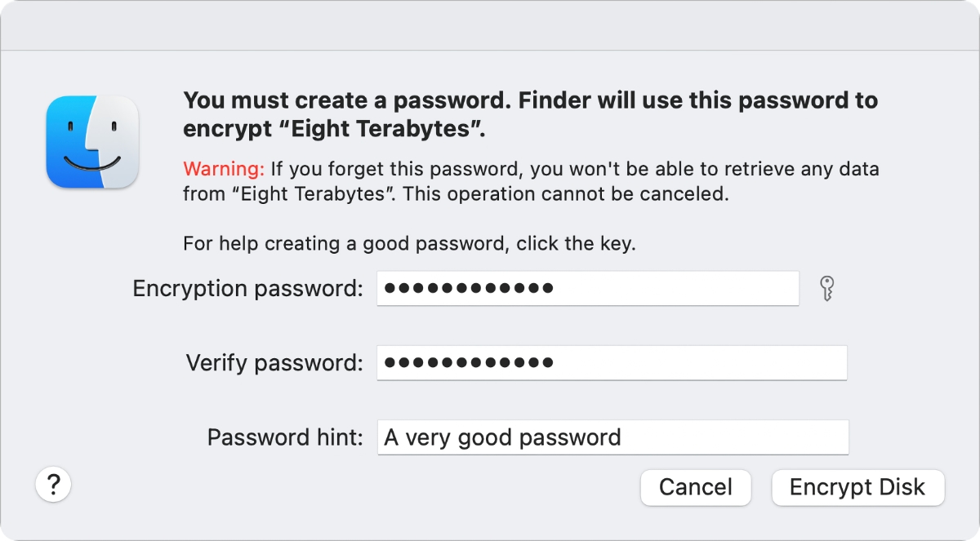This screenshot has width=980, height=541.
Task: Click the "Verify password:" label
Action: (x=274, y=362)
